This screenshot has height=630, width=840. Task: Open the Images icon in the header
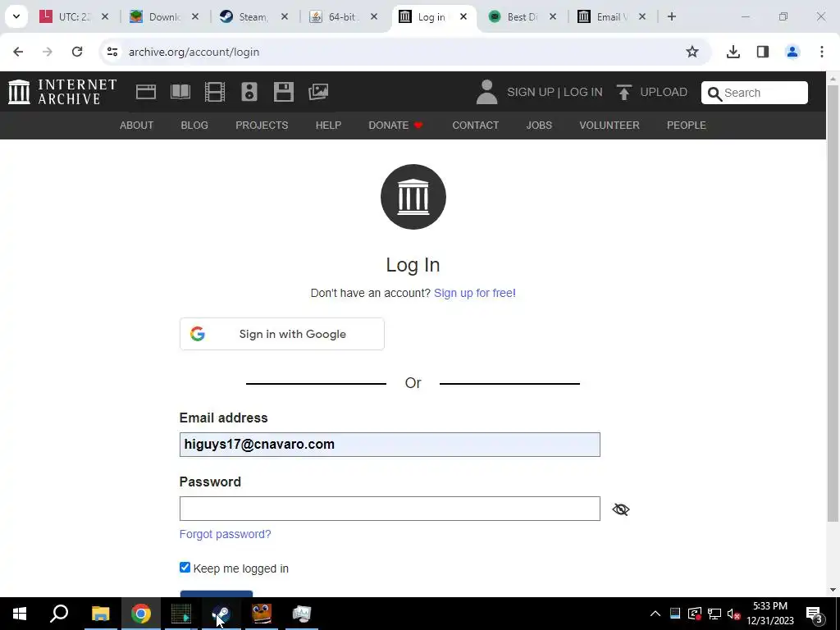point(318,92)
